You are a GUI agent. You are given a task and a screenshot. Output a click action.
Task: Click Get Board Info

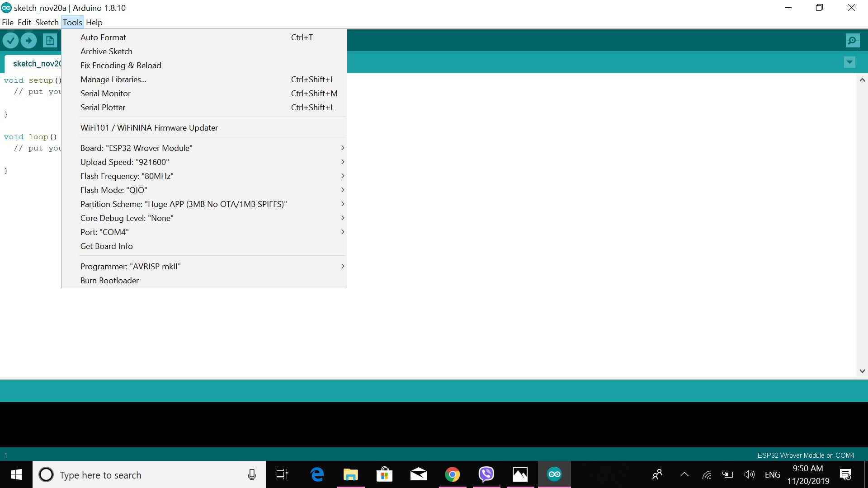(x=204, y=246)
